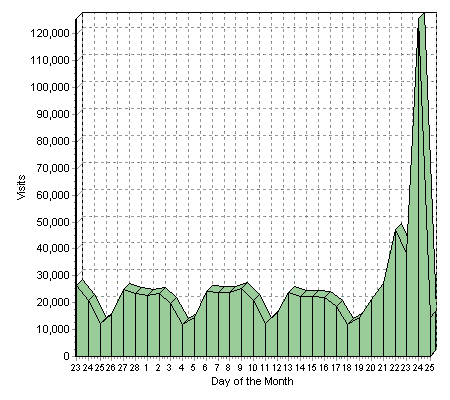450x400 pixels.
Task: Click the 100,000 y-axis label
Action: 50,87
